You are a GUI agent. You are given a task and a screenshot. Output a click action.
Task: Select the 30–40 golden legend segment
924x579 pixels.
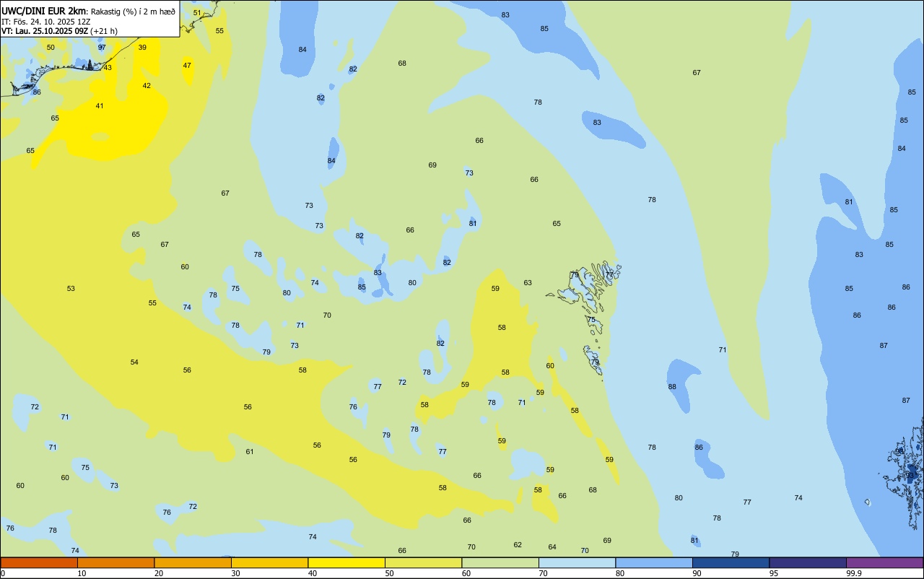pyautogui.click(x=269, y=562)
